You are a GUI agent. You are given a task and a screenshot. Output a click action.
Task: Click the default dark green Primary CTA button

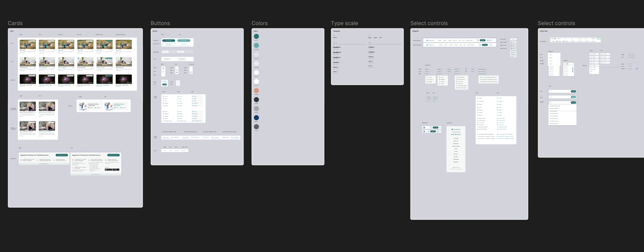[168, 40]
